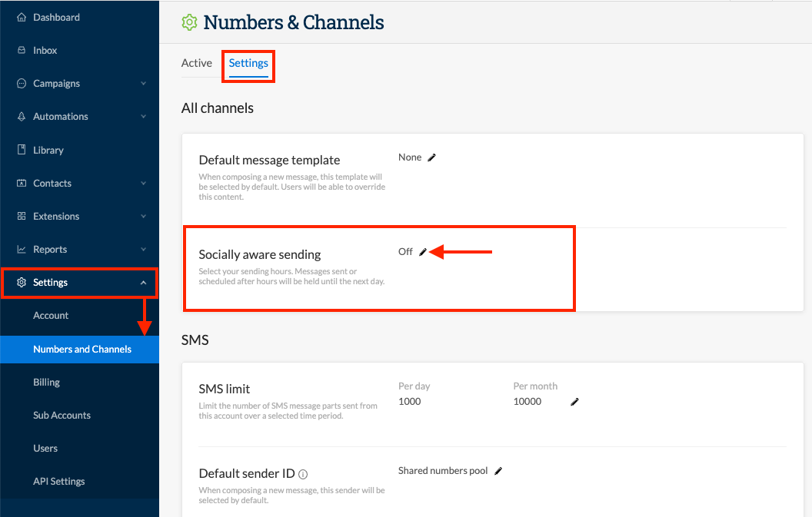Click the Extensions grid icon
Screen dimensions: 812x517
pyautogui.click(x=22, y=217)
